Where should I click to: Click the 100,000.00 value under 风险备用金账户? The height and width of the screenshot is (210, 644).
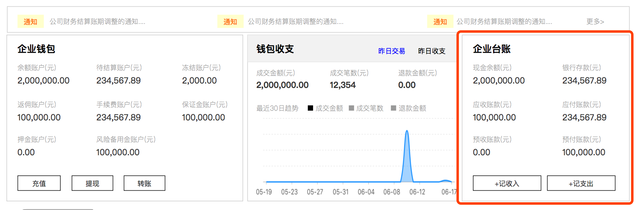tap(118, 152)
